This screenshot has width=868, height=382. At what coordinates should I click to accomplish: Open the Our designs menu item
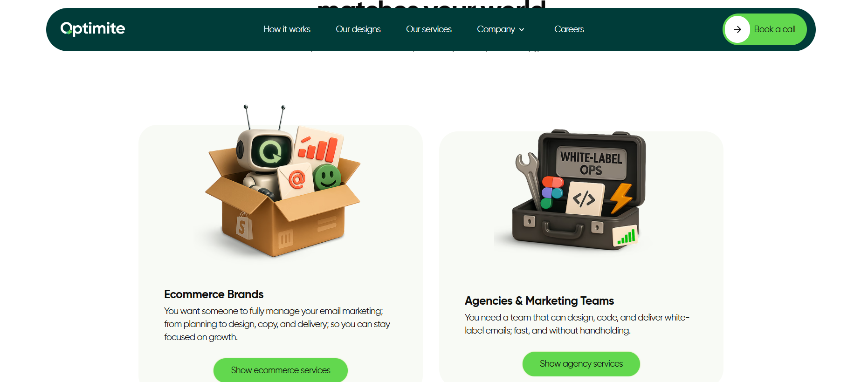(358, 29)
